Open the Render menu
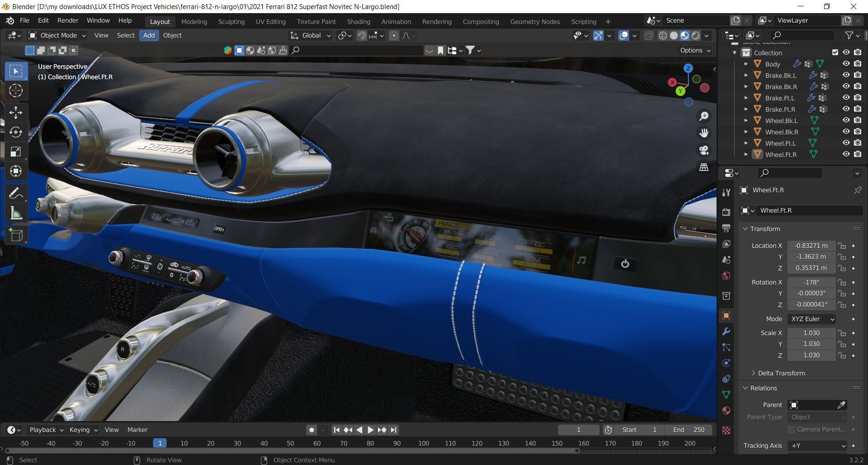The image size is (868, 465). [x=68, y=20]
